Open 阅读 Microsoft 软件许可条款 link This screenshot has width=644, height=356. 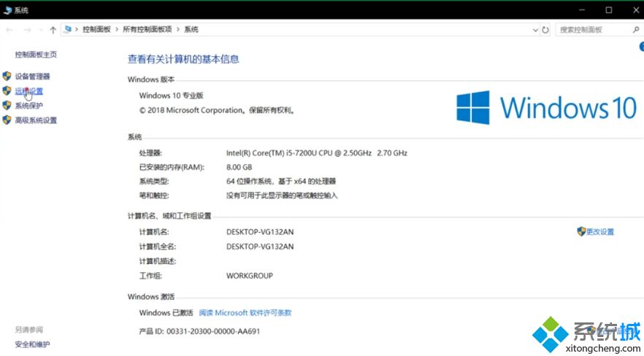pyautogui.click(x=245, y=313)
